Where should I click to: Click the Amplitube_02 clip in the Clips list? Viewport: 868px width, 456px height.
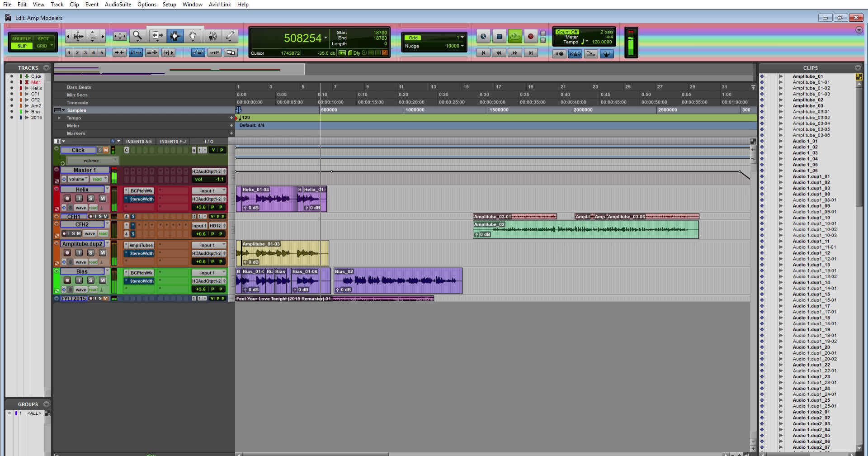[809, 100]
